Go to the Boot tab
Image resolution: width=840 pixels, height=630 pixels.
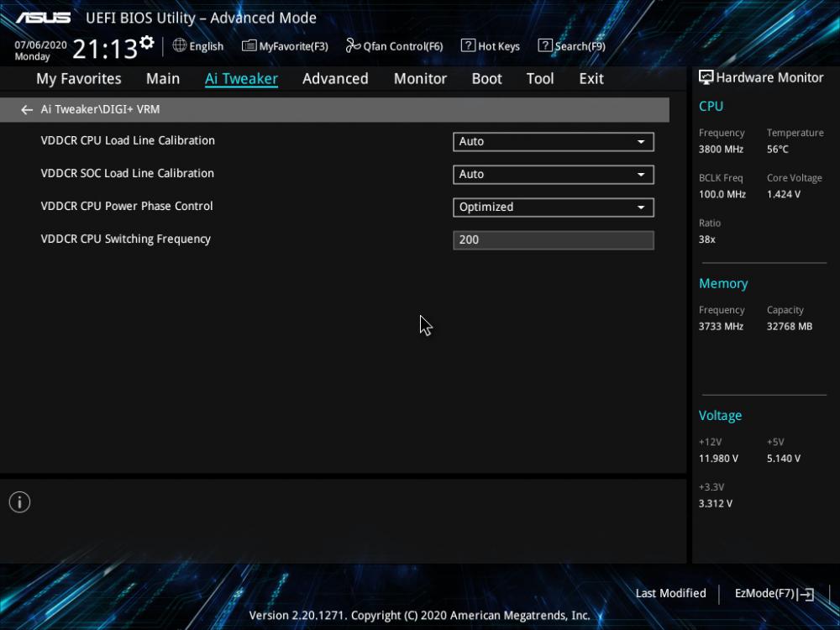point(486,79)
